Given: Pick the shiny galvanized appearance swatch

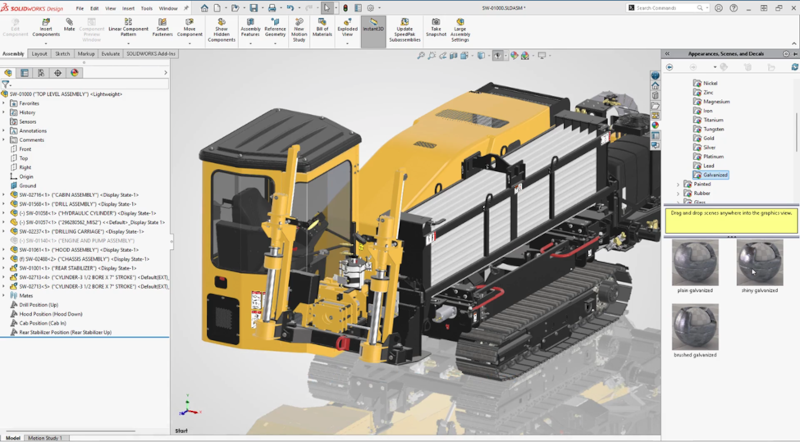Looking at the screenshot, I should click(758, 264).
